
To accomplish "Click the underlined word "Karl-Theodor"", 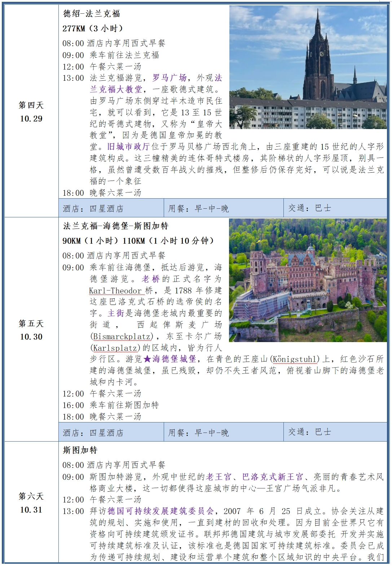I will [115, 291].
